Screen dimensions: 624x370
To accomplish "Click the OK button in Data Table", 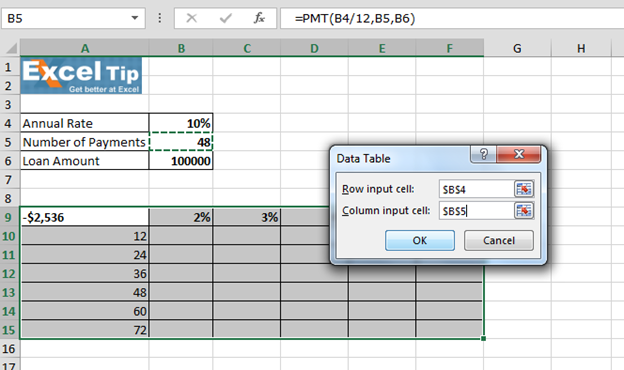I will pyautogui.click(x=420, y=240).
